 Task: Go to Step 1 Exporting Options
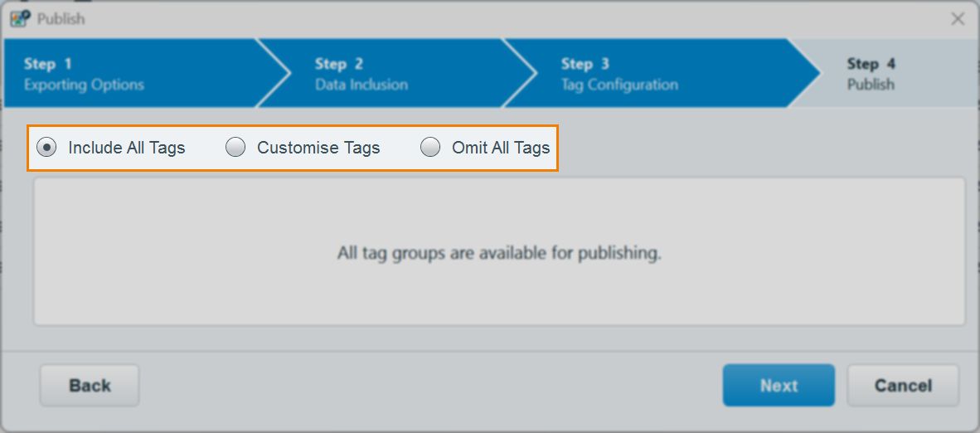[x=84, y=74]
